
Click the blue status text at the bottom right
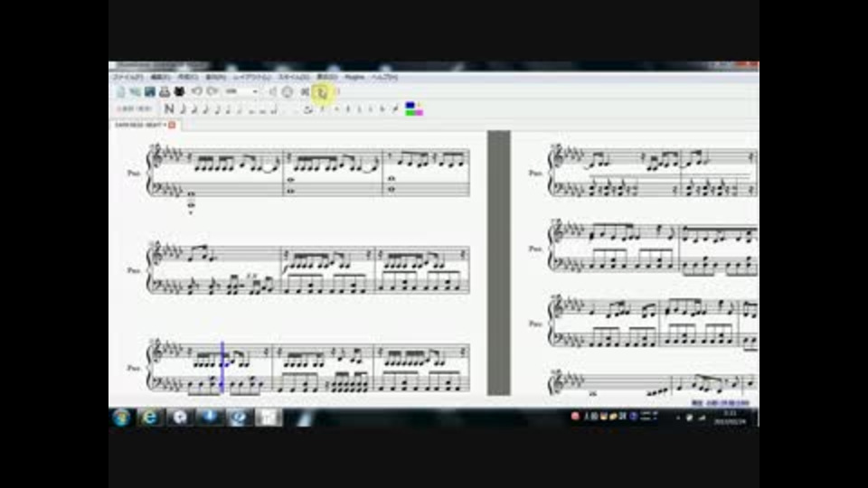tap(720, 403)
